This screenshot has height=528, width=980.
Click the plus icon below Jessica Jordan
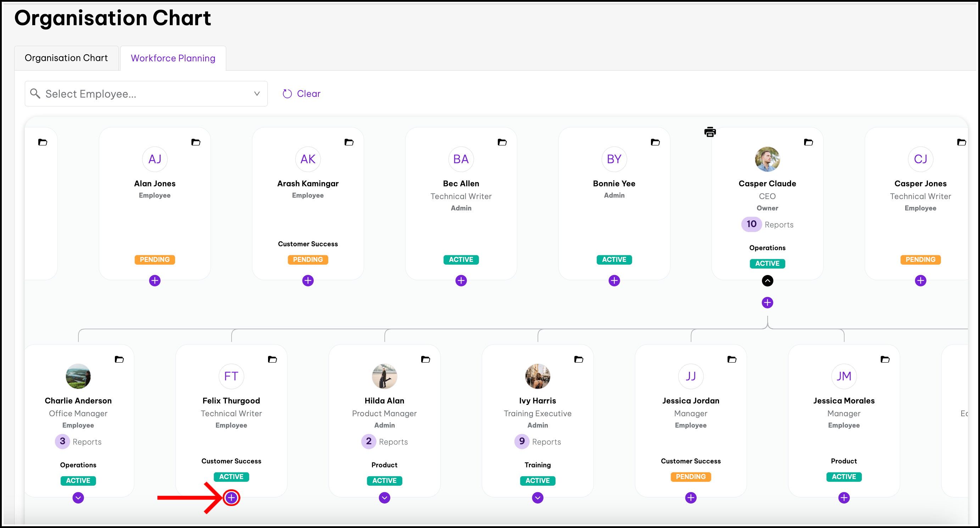pos(690,497)
